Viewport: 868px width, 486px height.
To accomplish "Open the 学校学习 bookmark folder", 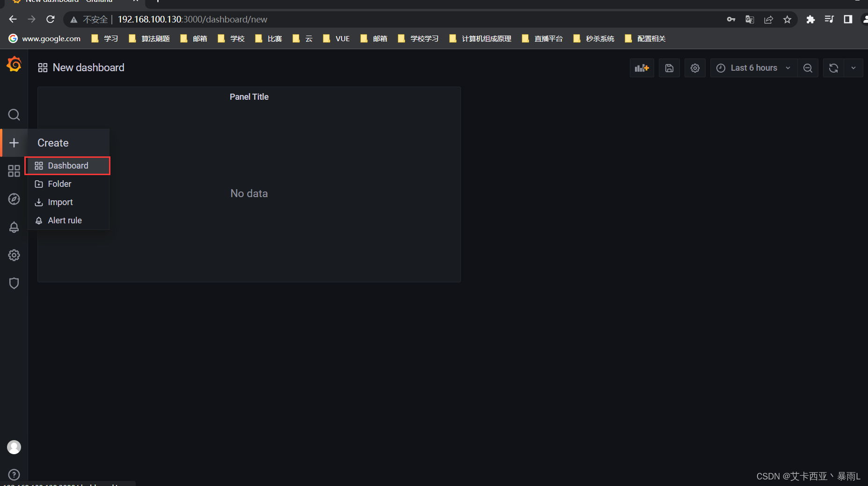I will click(x=418, y=38).
